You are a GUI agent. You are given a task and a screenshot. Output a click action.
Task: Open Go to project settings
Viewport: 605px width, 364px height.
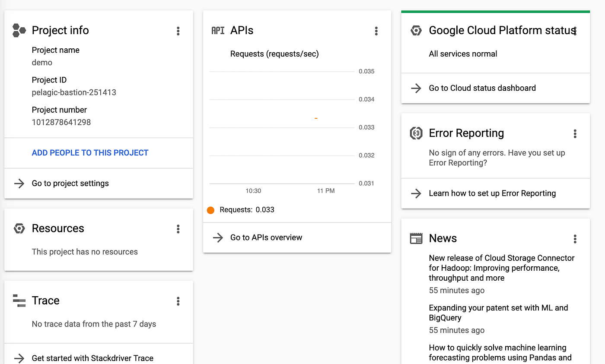70,183
